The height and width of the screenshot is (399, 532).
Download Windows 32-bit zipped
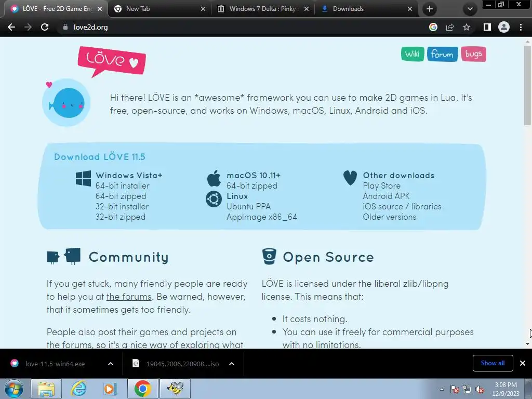[120, 217]
